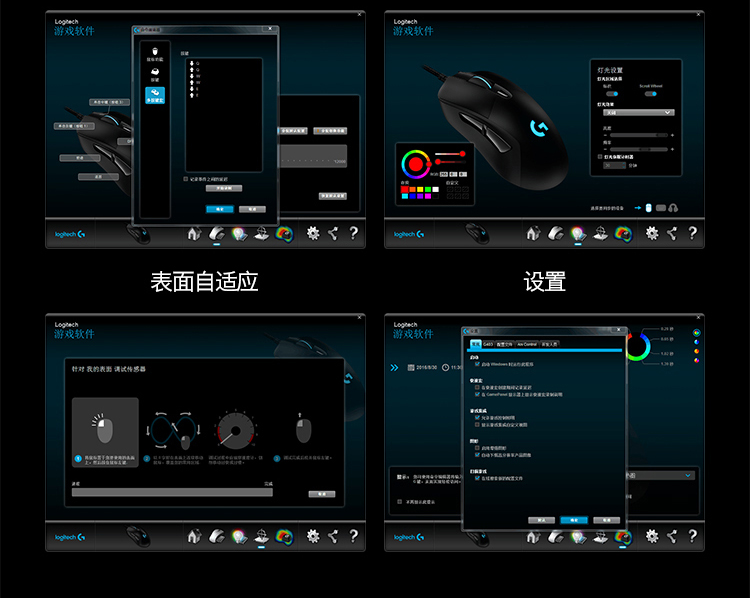Toggle the Scroll Wheel lighting switch
The image size is (750, 598).
(651, 94)
